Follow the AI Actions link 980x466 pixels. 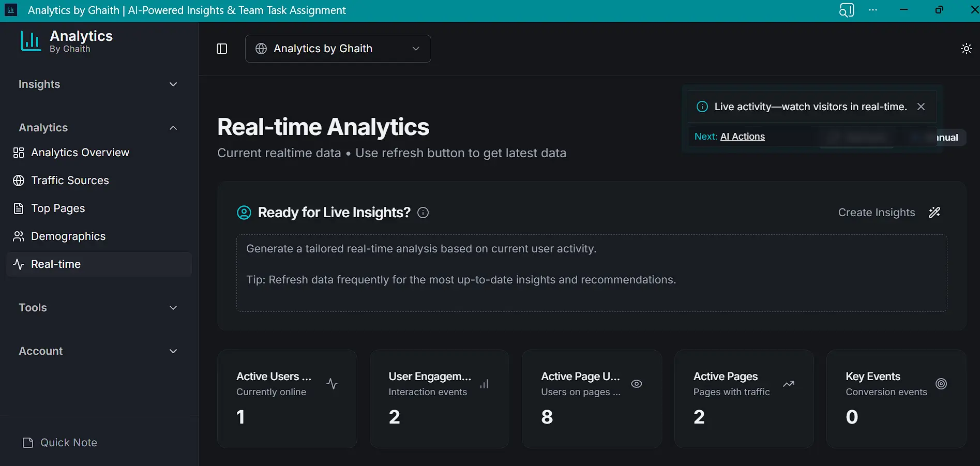tap(742, 137)
